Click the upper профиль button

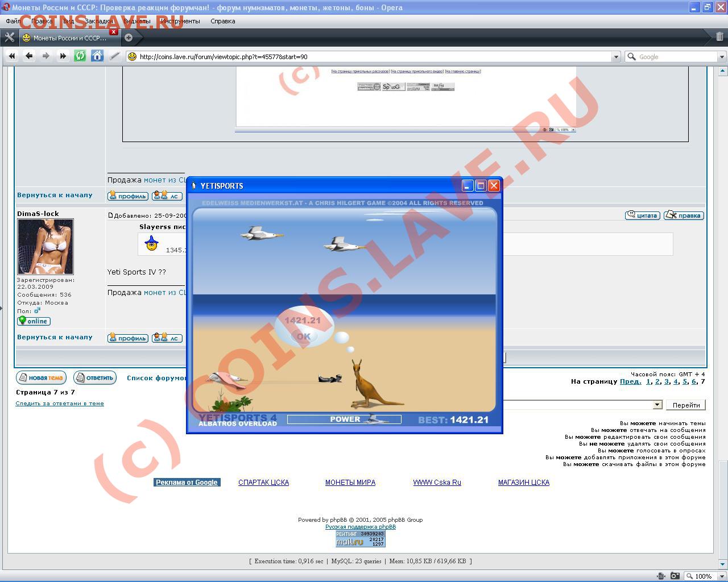[x=128, y=196]
